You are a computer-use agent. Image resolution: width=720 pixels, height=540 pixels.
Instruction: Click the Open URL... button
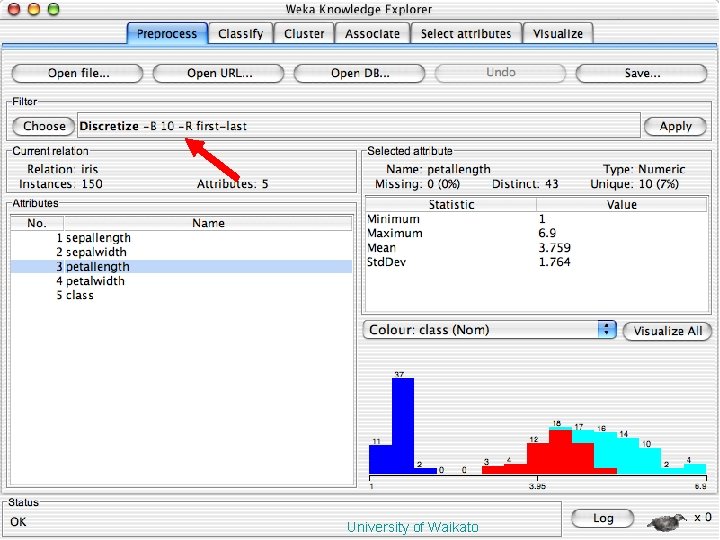219,73
